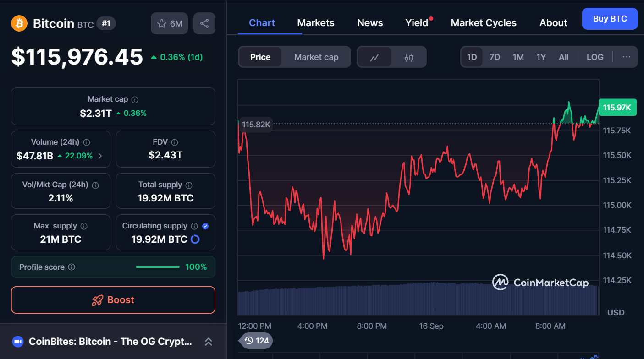
Task: Click the $47.81B volume value
Action: (35, 156)
